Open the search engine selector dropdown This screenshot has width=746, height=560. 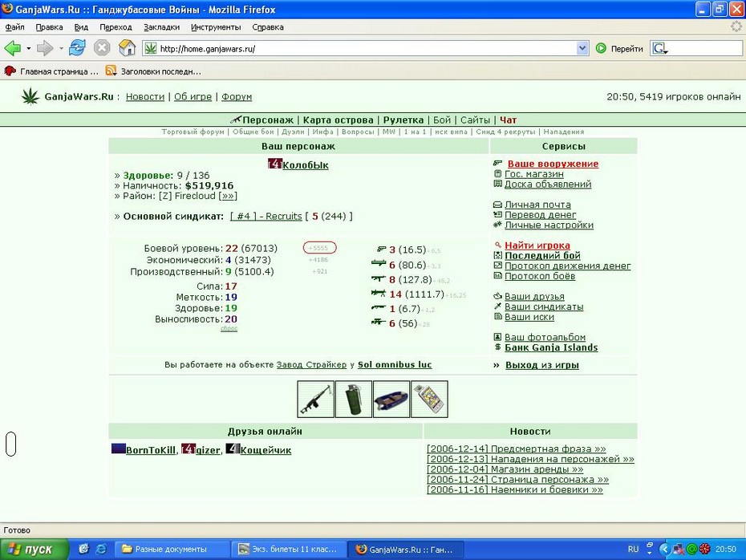[x=660, y=48]
